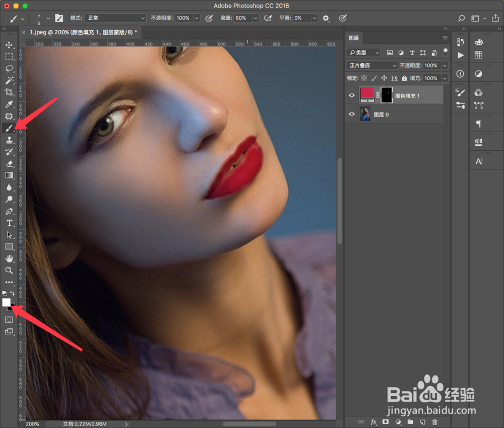Select the Eyedropper tool
Screen dimensions: 504x428
pos(9,104)
